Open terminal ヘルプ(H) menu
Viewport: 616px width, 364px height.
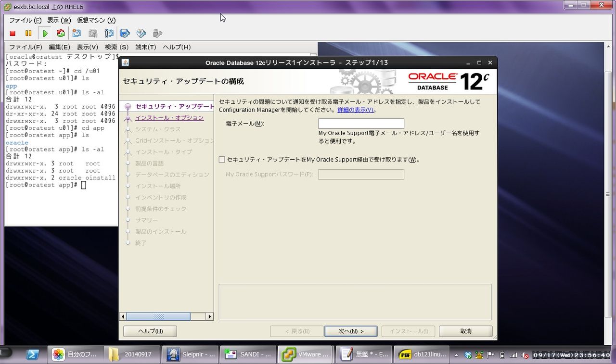177,47
